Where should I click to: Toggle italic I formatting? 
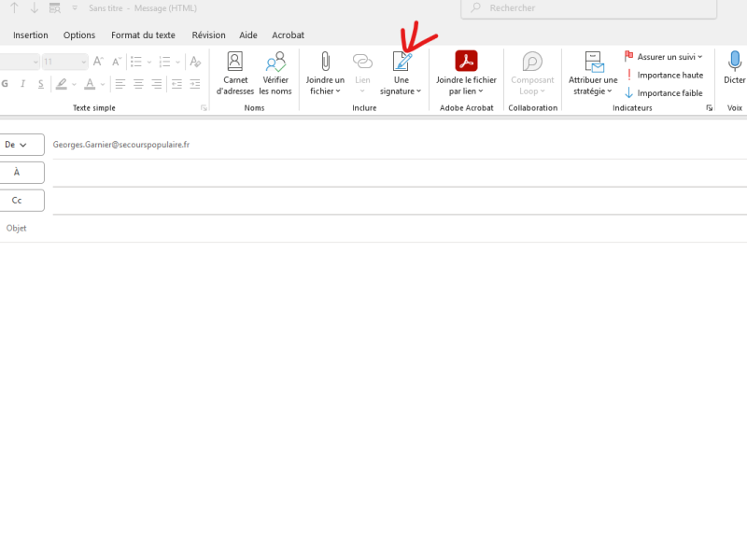(22, 84)
